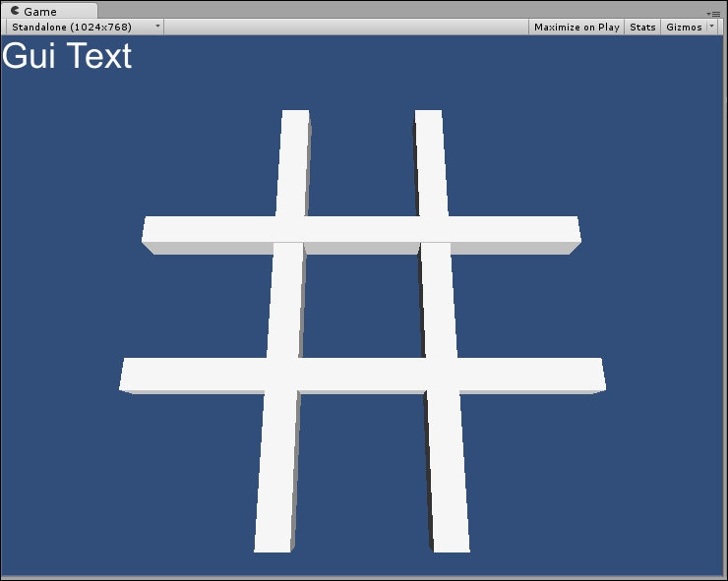The height and width of the screenshot is (581, 728).
Task: Click the "Gui Text" label
Action: coord(67,56)
